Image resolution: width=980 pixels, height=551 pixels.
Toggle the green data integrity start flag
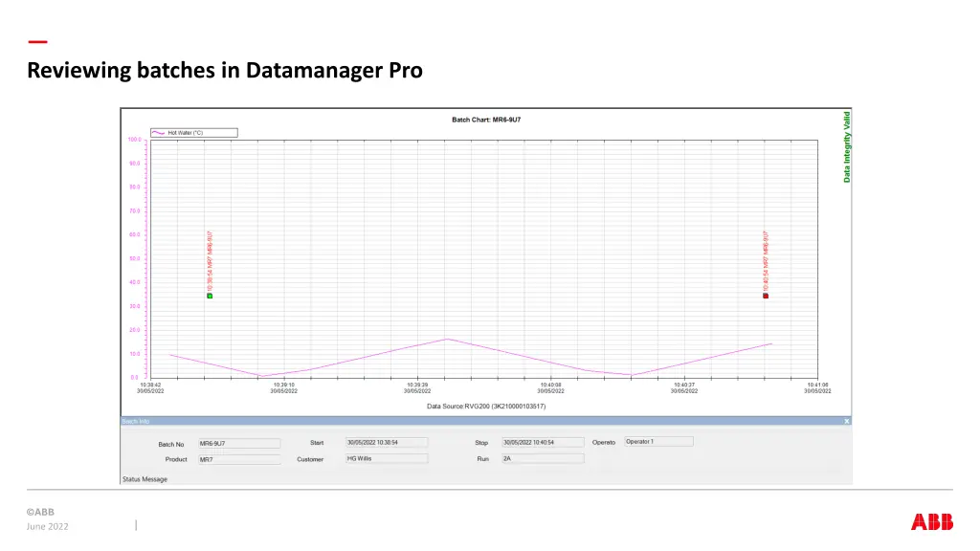click(x=211, y=297)
